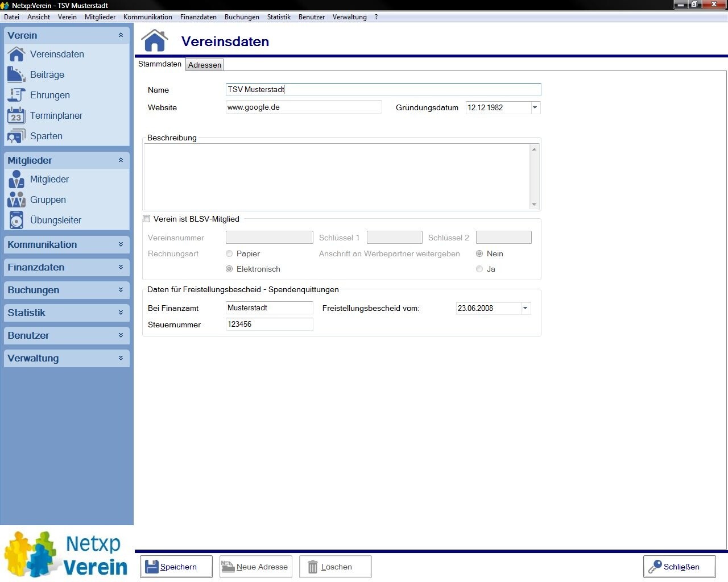The width and height of the screenshot is (728, 582).
Task: Open the Terminplaner sidebar link
Action: 56,115
